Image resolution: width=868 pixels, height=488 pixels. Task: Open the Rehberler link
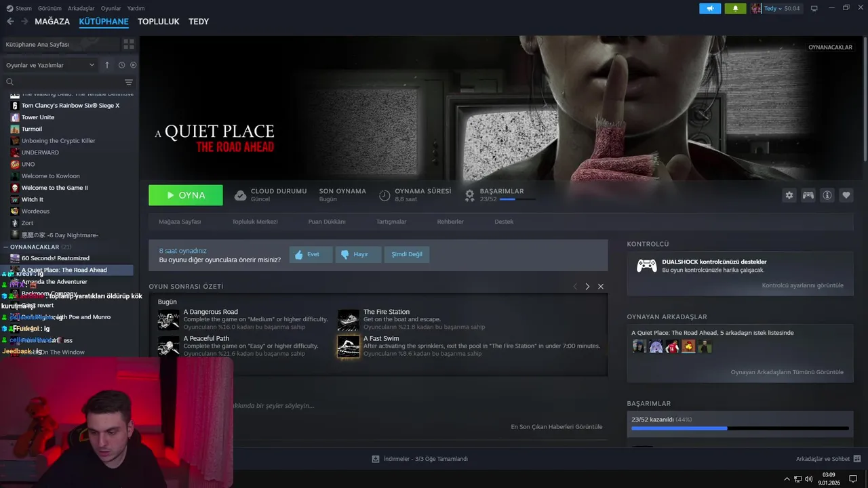[x=450, y=222]
